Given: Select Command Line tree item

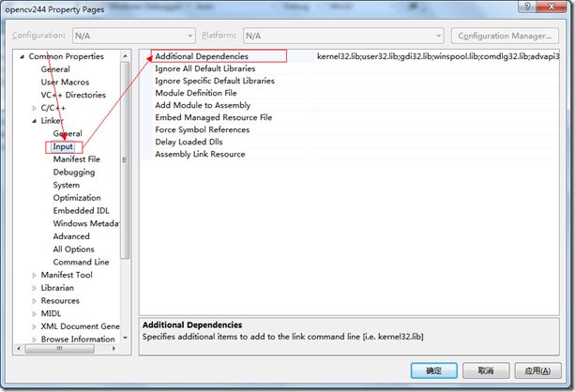Looking at the screenshot, I should click(81, 263).
